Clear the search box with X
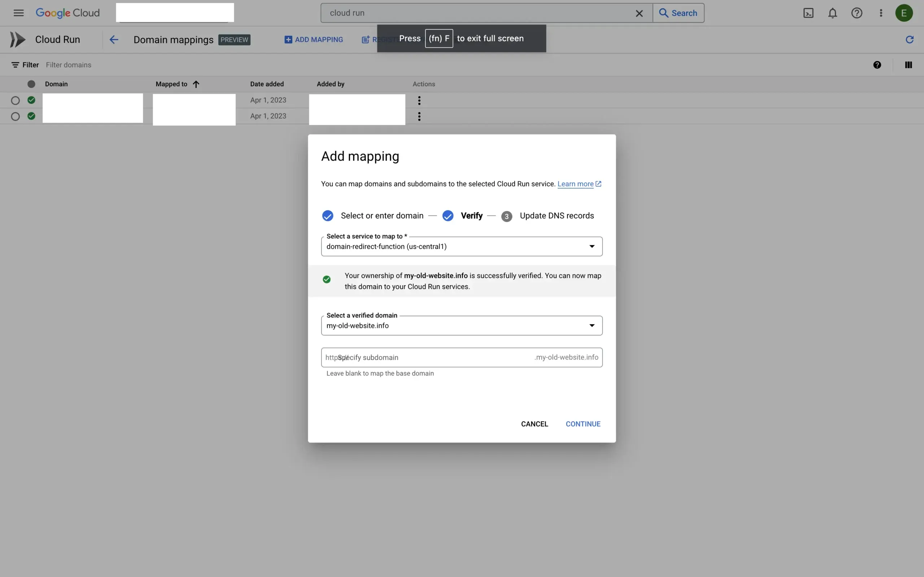The height and width of the screenshot is (577, 924). point(639,13)
